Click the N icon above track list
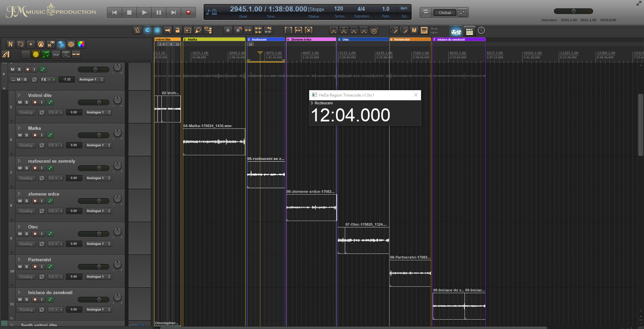Screen dimensions: 644x329 (x=10, y=44)
